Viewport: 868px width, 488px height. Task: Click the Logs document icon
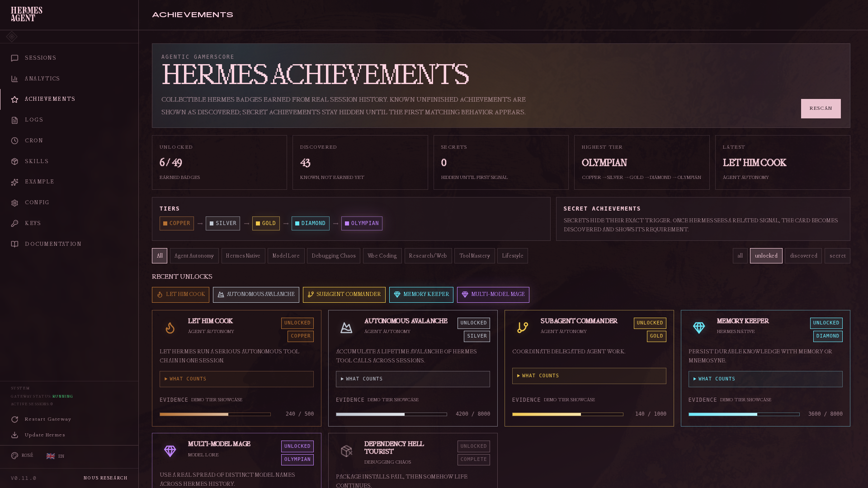pyautogui.click(x=14, y=120)
